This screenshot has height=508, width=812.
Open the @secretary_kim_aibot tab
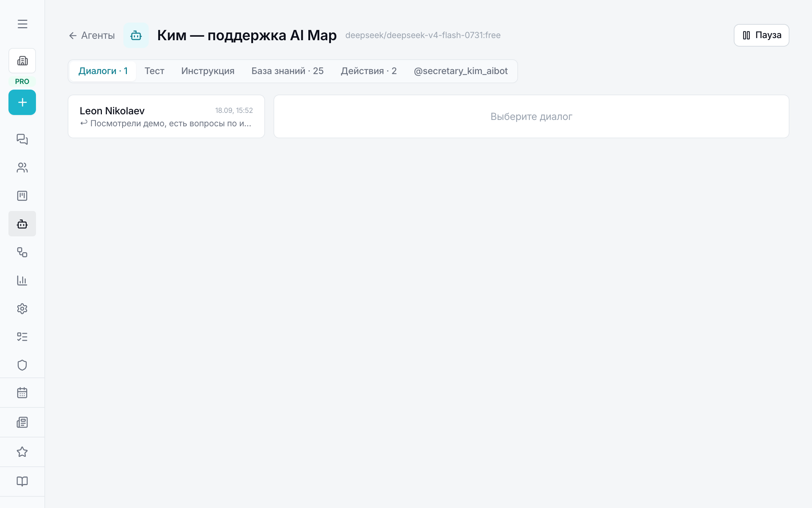click(461, 71)
